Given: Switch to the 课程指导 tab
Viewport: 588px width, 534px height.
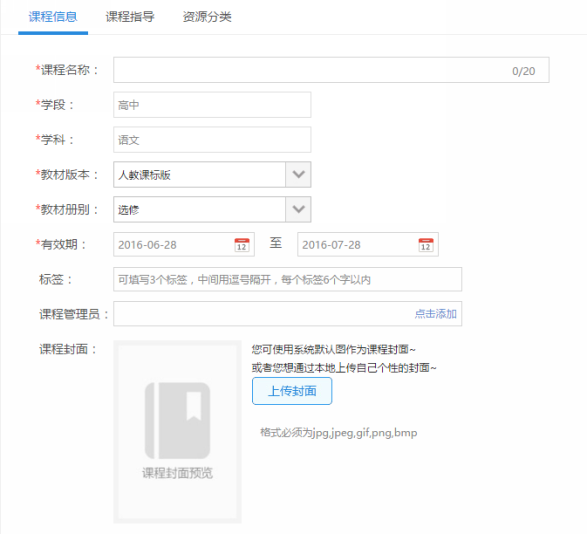Looking at the screenshot, I should tap(130, 17).
